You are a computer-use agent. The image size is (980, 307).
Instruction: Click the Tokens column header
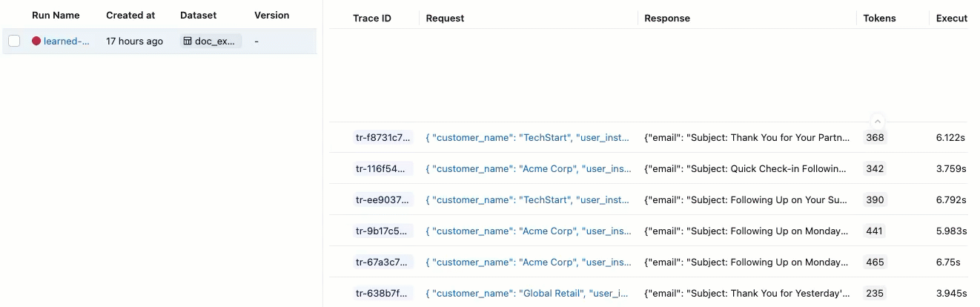click(x=879, y=18)
